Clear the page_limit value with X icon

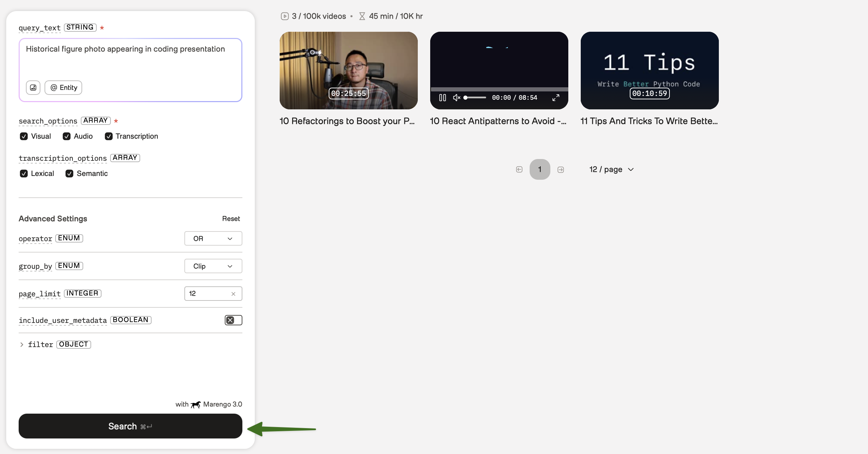click(233, 294)
